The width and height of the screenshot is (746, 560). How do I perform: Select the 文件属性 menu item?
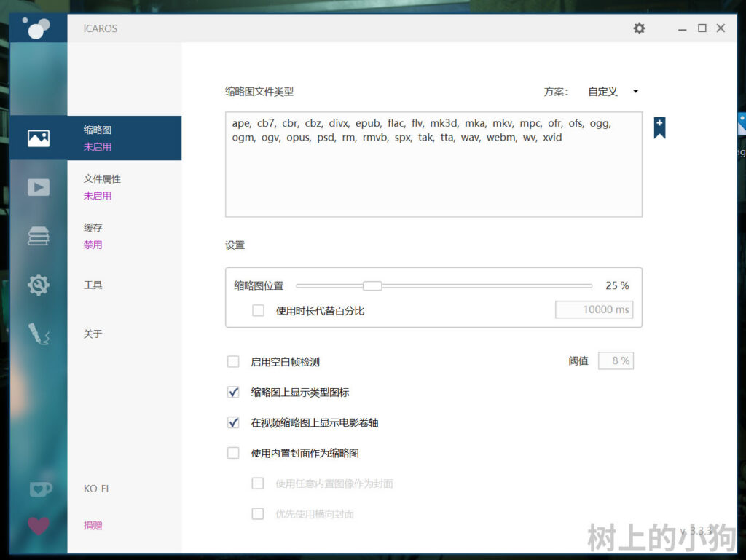[102, 179]
